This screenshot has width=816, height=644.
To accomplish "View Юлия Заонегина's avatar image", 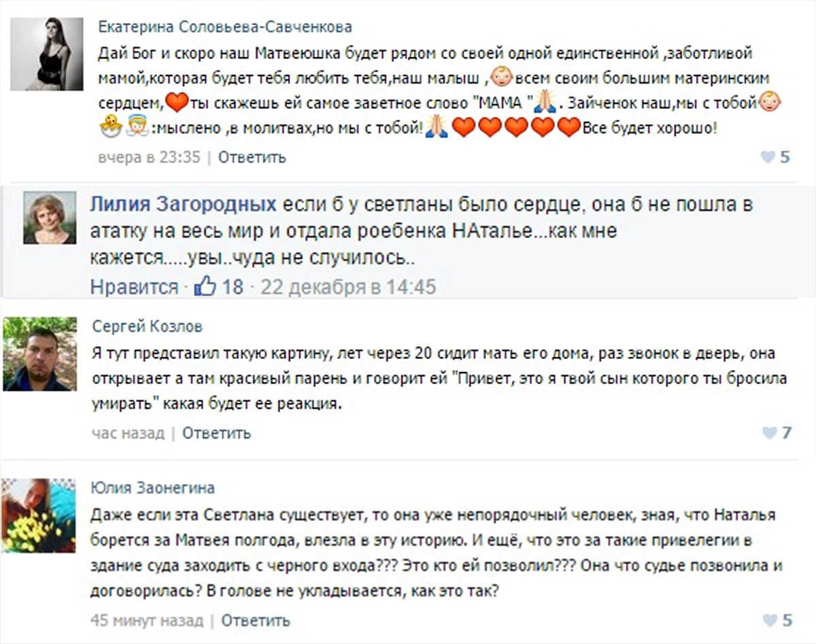I will tap(39, 515).
